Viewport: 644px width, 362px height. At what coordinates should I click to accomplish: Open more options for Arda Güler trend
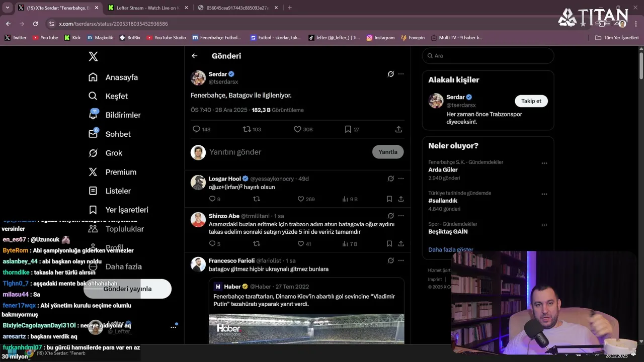click(544, 163)
